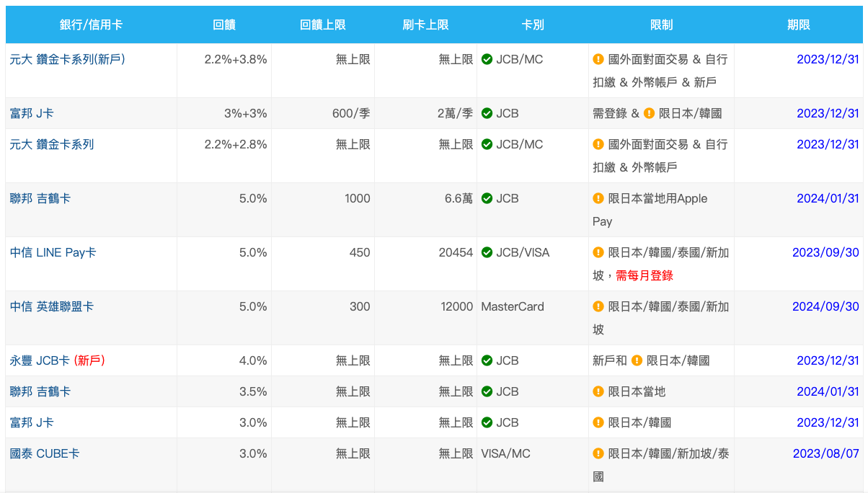The image size is (868, 493).
Task: Click reward cap value 450
Action: click(360, 252)
